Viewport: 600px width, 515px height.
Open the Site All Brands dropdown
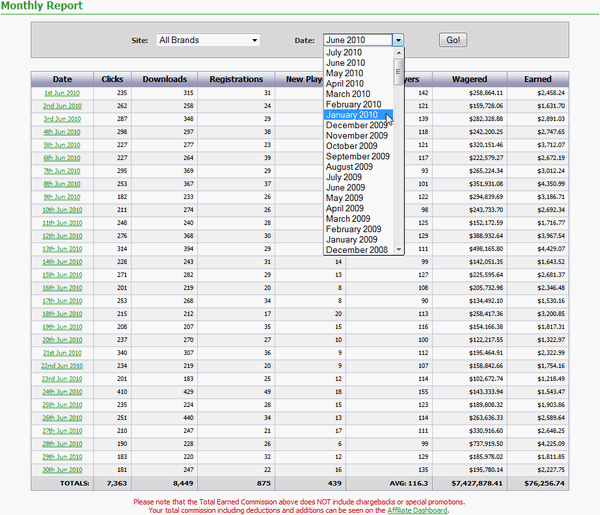pyautogui.click(x=208, y=40)
